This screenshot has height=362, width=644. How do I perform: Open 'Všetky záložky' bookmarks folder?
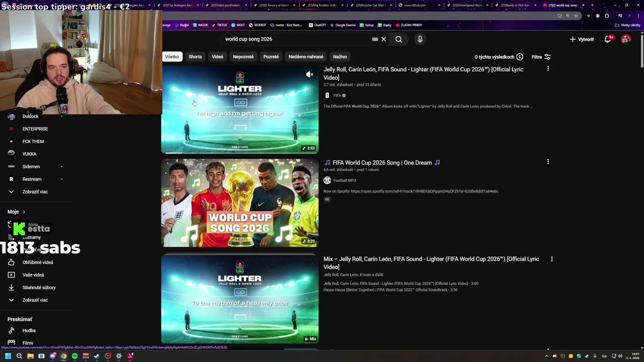pyautogui.click(x=628, y=25)
